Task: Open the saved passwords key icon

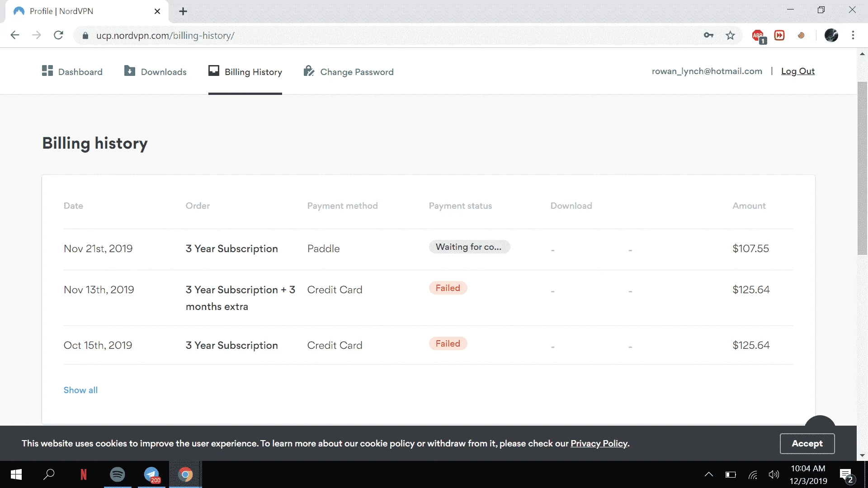Action: coord(708,35)
